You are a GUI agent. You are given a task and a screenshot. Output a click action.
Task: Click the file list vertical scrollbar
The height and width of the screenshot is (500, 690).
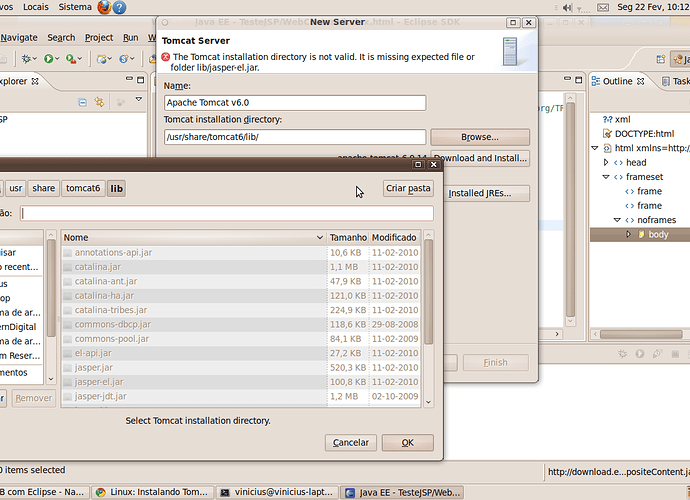point(429,292)
